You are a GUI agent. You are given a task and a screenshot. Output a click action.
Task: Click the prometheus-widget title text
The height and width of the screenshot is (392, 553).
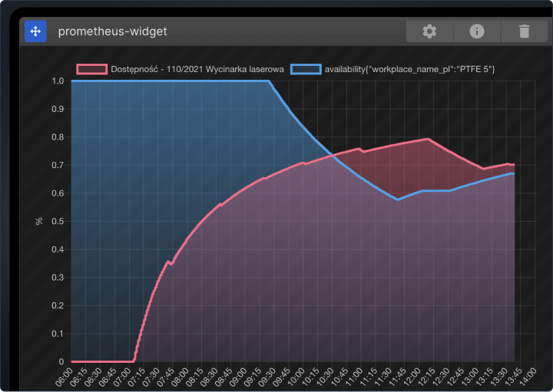coord(112,31)
